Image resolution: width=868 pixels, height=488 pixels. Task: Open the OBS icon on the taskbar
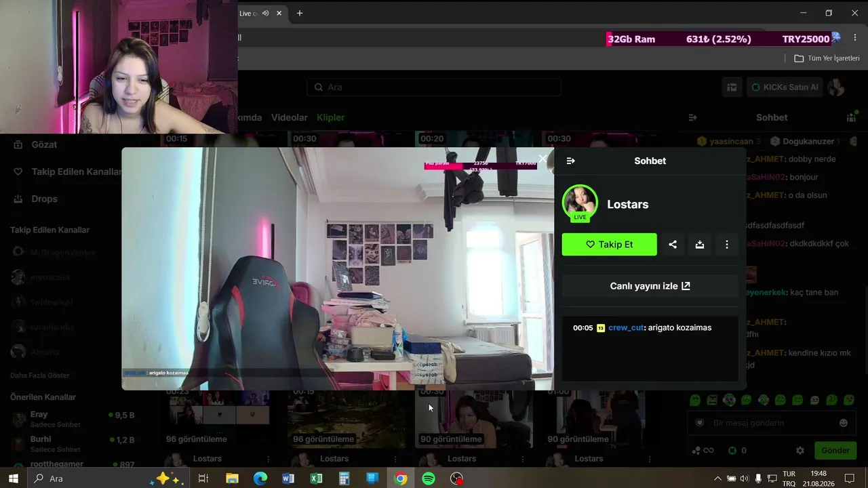click(x=457, y=479)
